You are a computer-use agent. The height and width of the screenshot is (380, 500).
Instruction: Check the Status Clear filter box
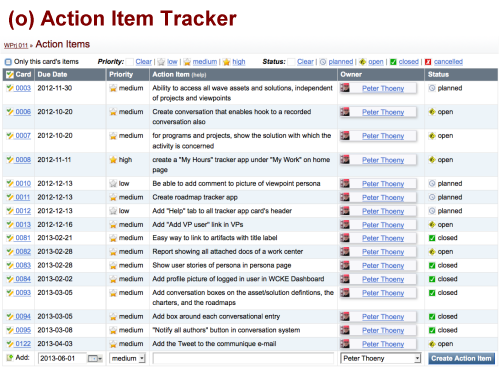coord(291,62)
